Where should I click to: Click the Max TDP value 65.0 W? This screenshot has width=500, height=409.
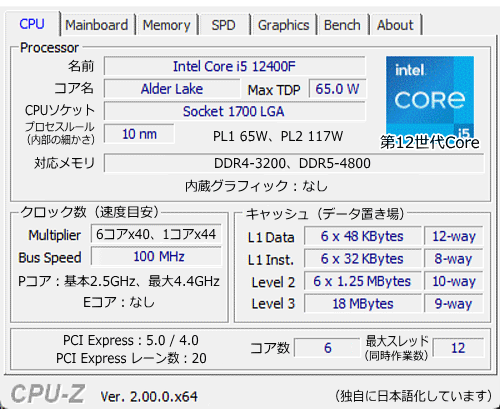click(x=337, y=89)
